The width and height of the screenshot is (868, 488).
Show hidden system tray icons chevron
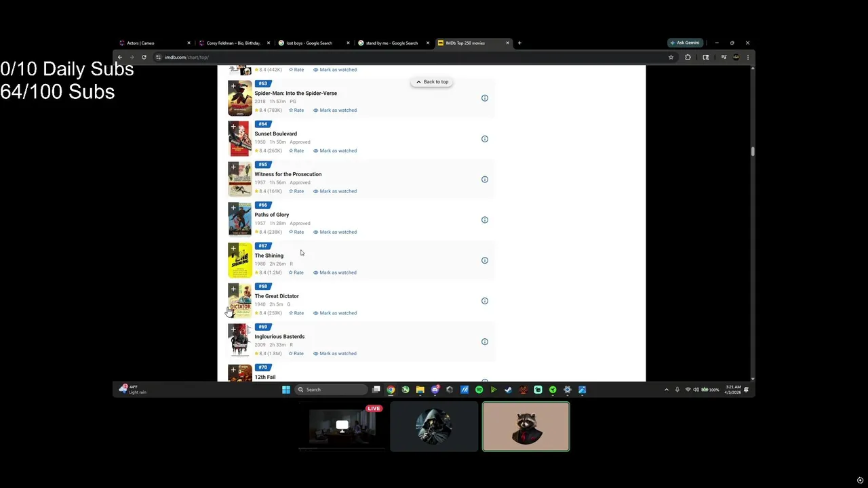(x=666, y=390)
